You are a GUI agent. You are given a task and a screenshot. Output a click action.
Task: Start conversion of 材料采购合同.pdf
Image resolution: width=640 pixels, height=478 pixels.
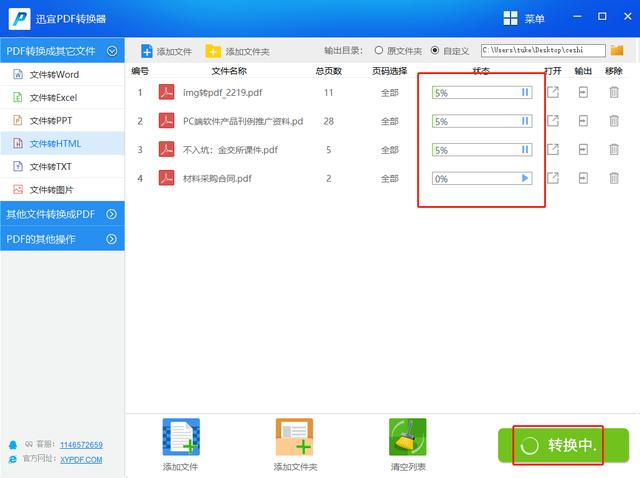click(525, 178)
